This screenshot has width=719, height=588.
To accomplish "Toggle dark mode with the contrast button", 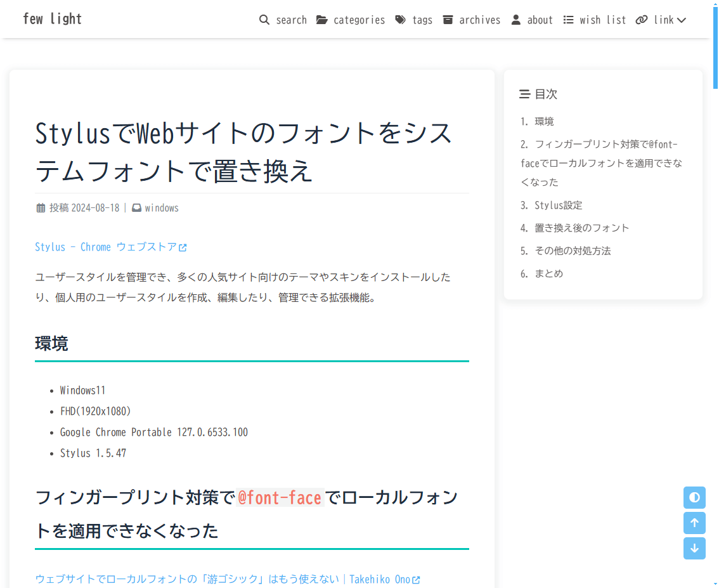I will 694,497.
